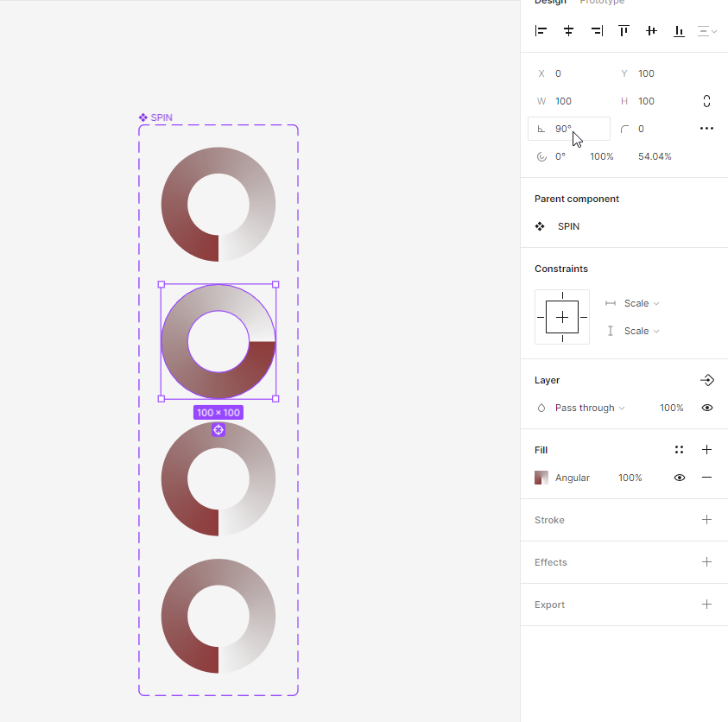Click the add variant target icon

[x=218, y=430]
